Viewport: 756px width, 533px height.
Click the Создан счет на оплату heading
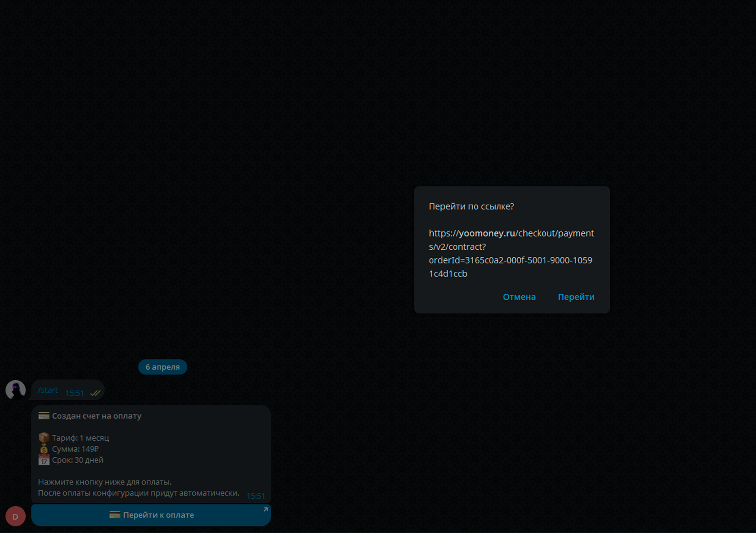click(97, 416)
